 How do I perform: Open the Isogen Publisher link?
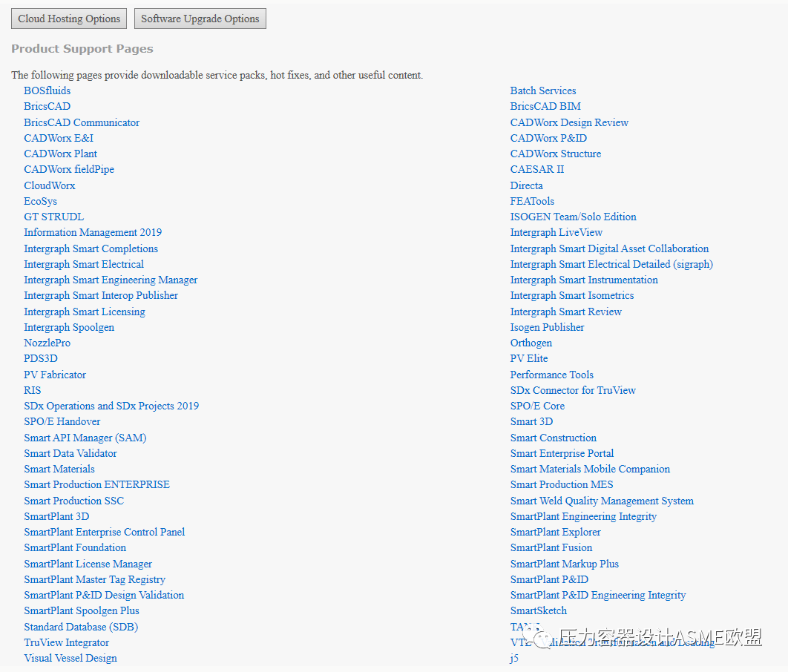click(x=547, y=327)
